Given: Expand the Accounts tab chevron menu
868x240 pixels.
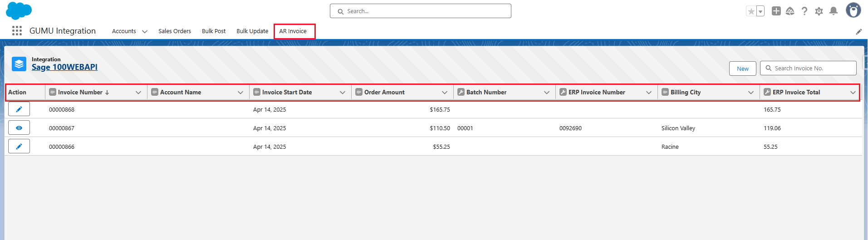Looking at the screenshot, I should pyautogui.click(x=145, y=31).
